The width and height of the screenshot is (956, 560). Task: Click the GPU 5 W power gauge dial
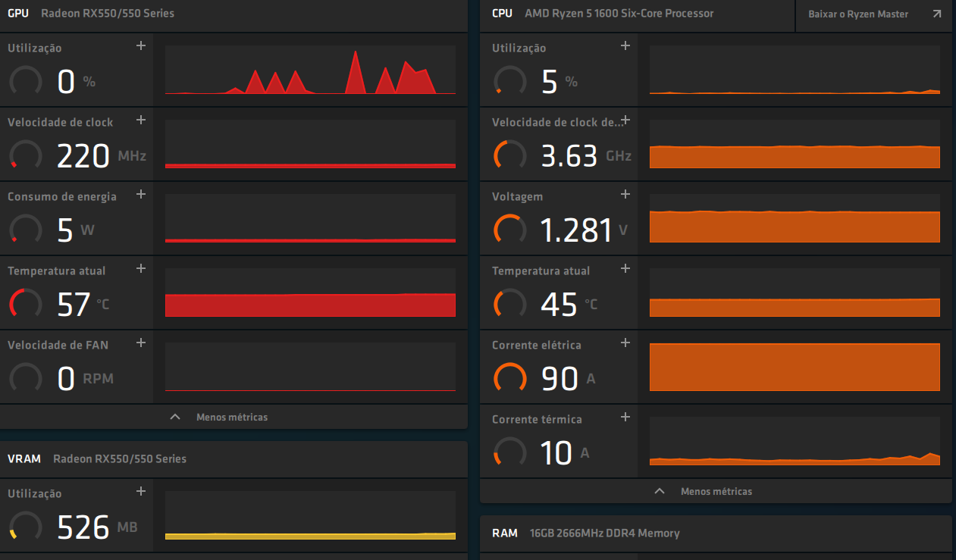[x=26, y=230]
